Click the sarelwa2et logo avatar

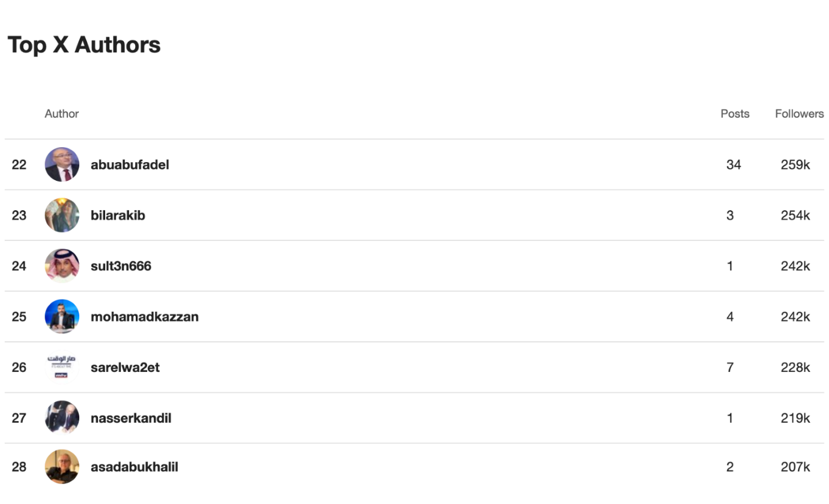[x=62, y=367]
